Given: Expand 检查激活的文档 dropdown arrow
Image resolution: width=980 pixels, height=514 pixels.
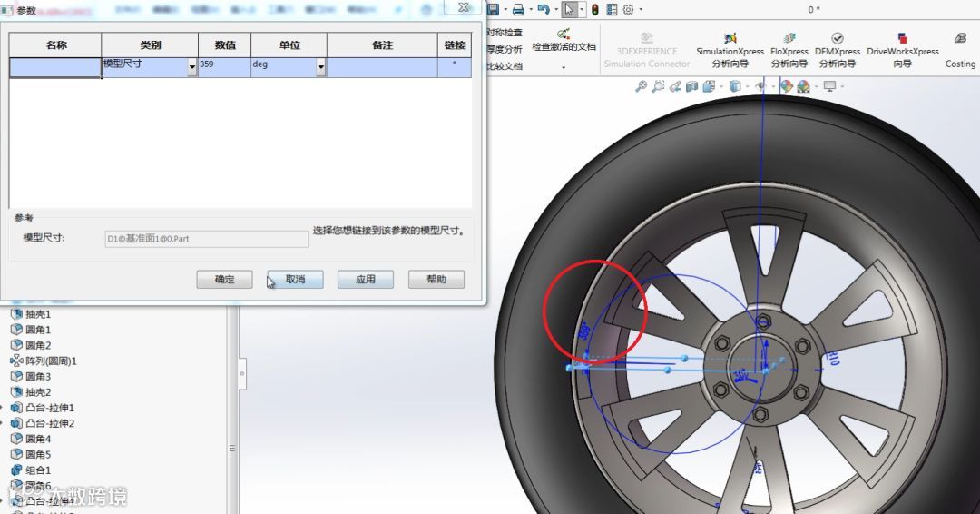Looking at the screenshot, I should [563, 67].
